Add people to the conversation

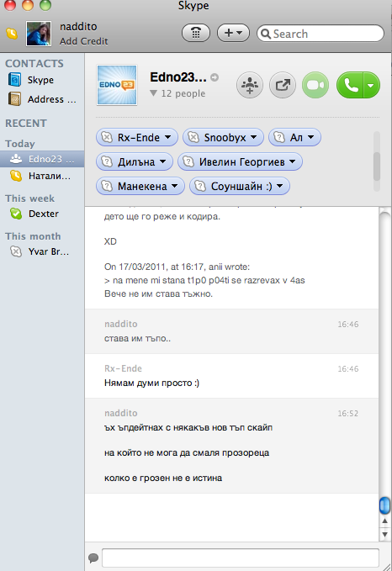(250, 85)
